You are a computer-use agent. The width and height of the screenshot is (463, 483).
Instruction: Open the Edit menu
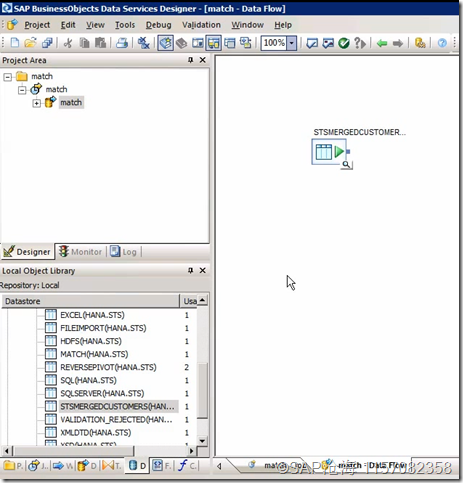[68, 25]
